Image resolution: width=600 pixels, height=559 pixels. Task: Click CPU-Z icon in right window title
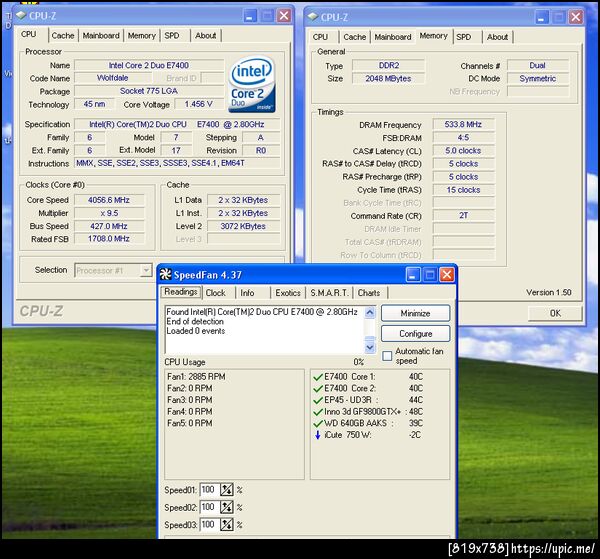(313, 17)
